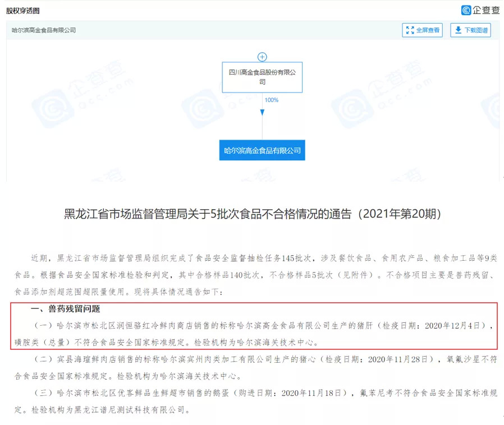Screen dimensions: 504x425
Task: Expand the plus icon above 四川高金食品股份有限公司
Action: (262, 57)
